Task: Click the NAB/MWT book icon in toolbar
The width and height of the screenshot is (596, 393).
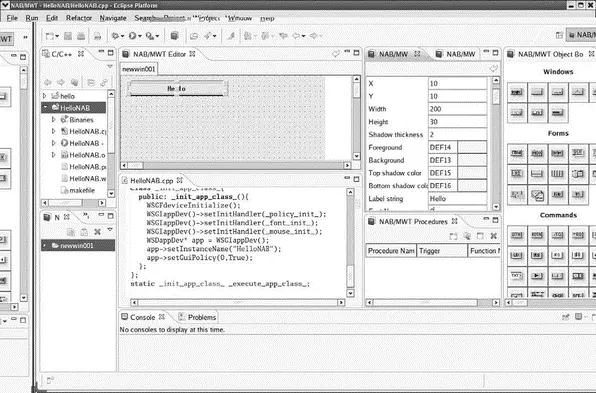Action: pos(174,36)
